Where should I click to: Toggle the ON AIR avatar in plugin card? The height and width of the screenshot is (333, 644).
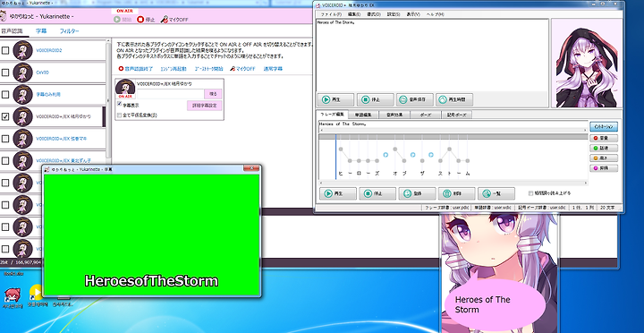point(125,89)
